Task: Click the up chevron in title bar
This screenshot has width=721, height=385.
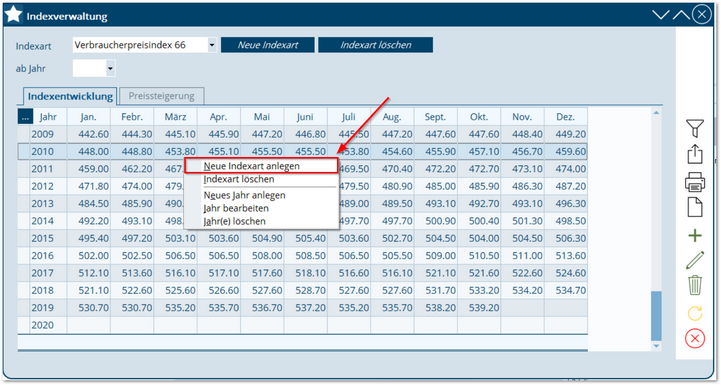Action: pos(681,15)
